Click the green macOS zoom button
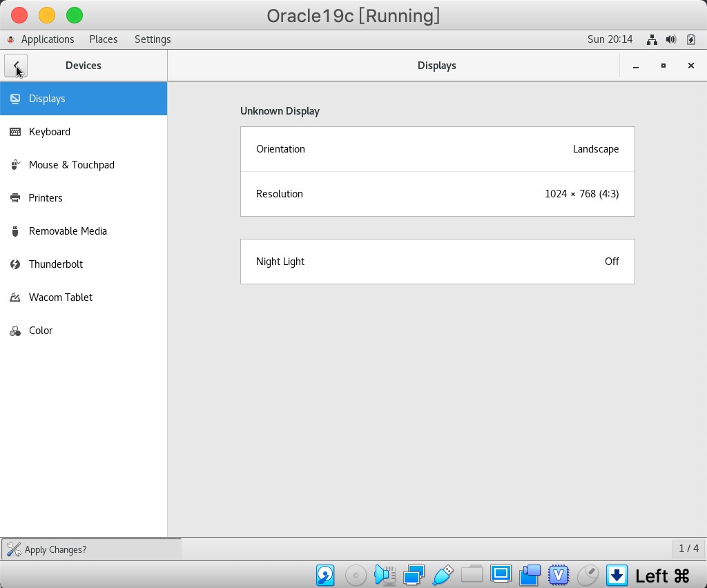 click(75, 15)
